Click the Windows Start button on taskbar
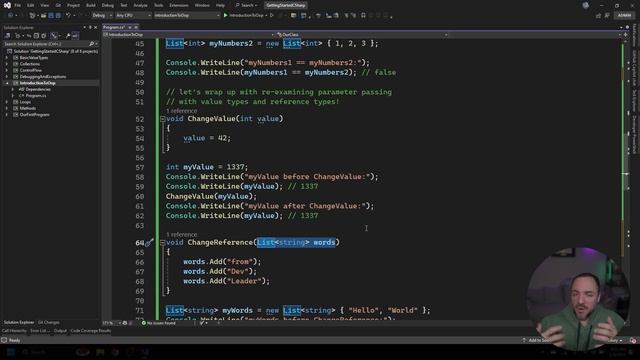This screenshot has height=360, width=640. point(10,352)
